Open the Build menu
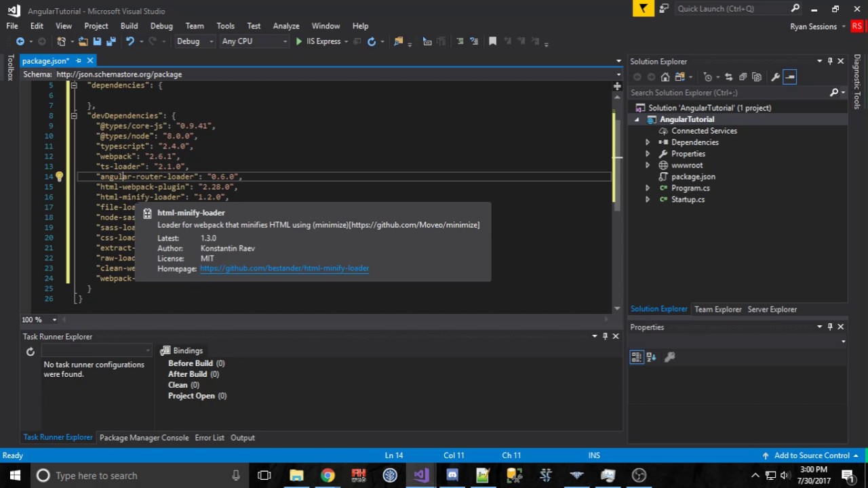Screen dimensions: 868x488 (x=129, y=26)
